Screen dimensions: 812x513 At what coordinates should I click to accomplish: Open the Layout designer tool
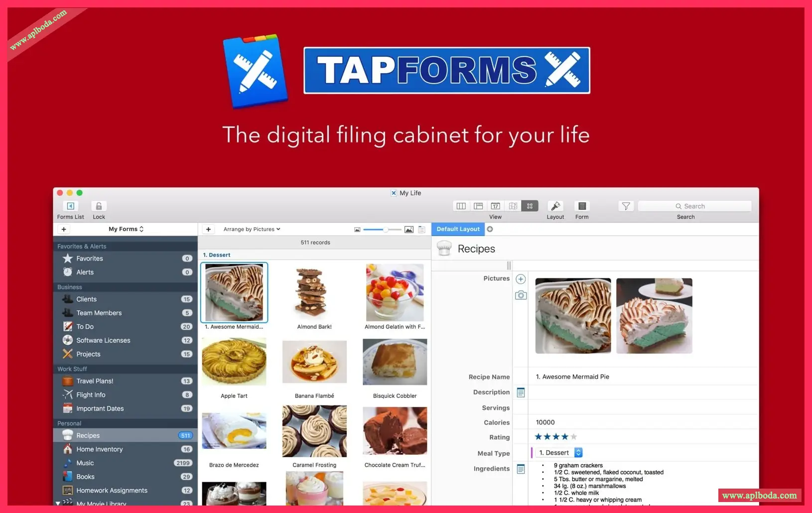click(x=555, y=206)
